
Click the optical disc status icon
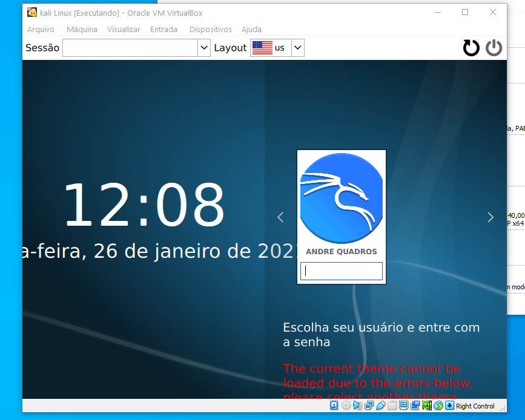pos(346,405)
